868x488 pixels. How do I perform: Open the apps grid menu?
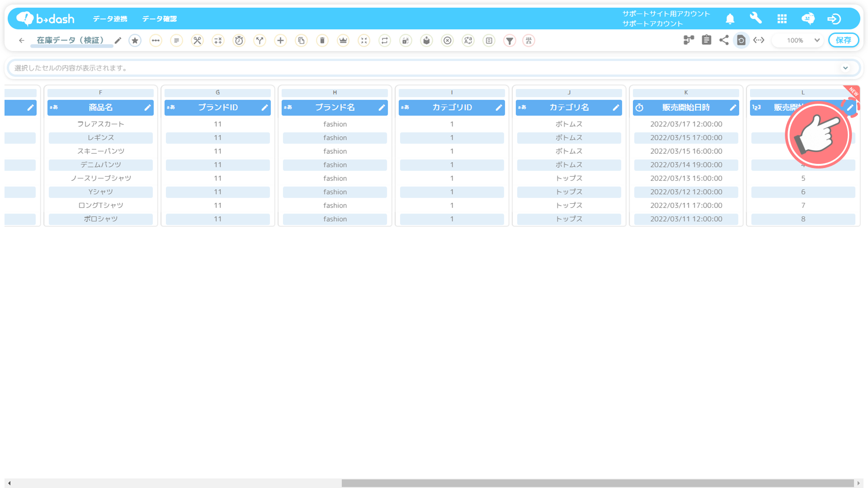coord(782,19)
